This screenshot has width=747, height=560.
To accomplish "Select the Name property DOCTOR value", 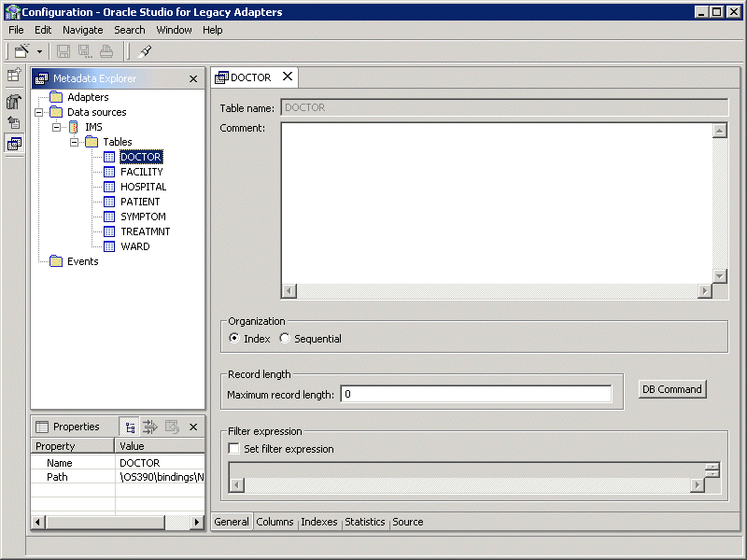I will pyautogui.click(x=160, y=463).
